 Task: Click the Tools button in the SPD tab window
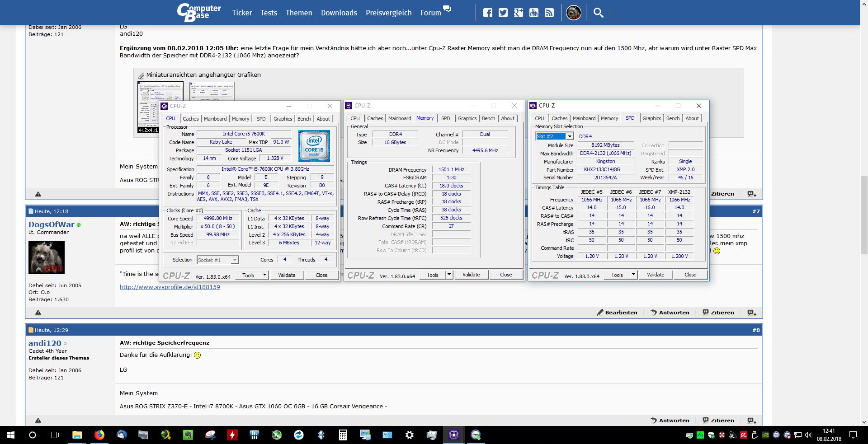pyautogui.click(x=617, y=275)
